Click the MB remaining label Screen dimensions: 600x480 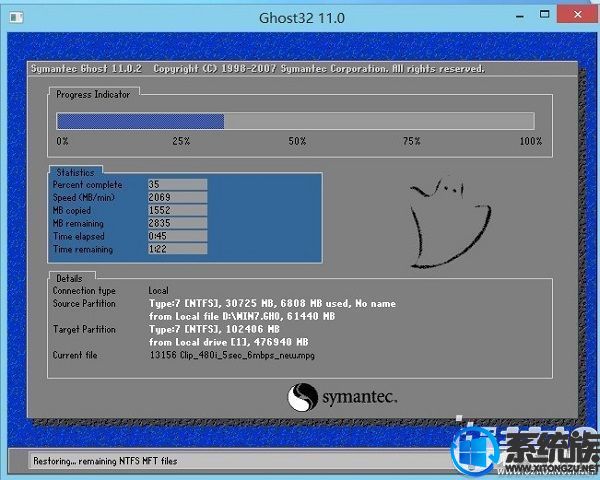coord(78,224)
